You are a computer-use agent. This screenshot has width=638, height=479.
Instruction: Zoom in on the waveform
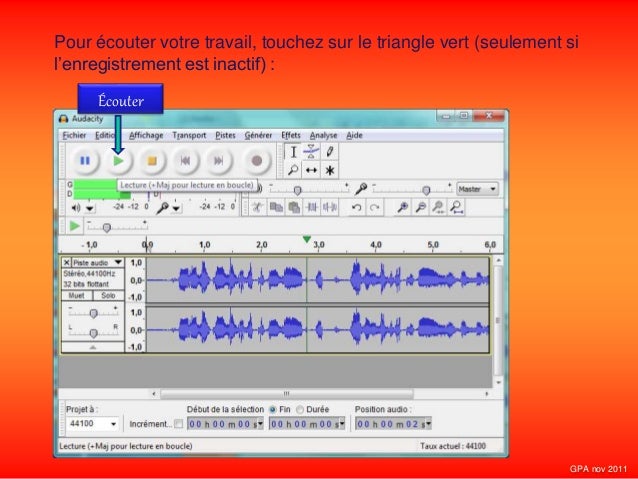(403, 208)
